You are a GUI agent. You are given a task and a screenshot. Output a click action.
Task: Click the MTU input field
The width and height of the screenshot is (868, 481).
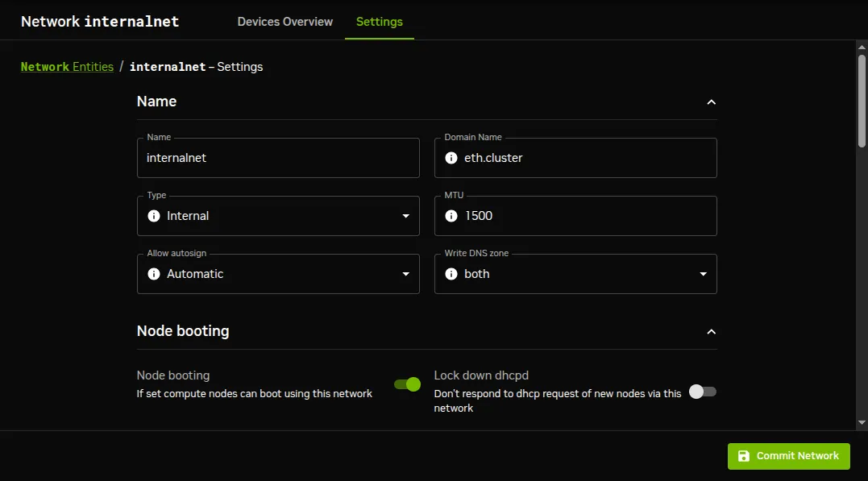point(575,216)
